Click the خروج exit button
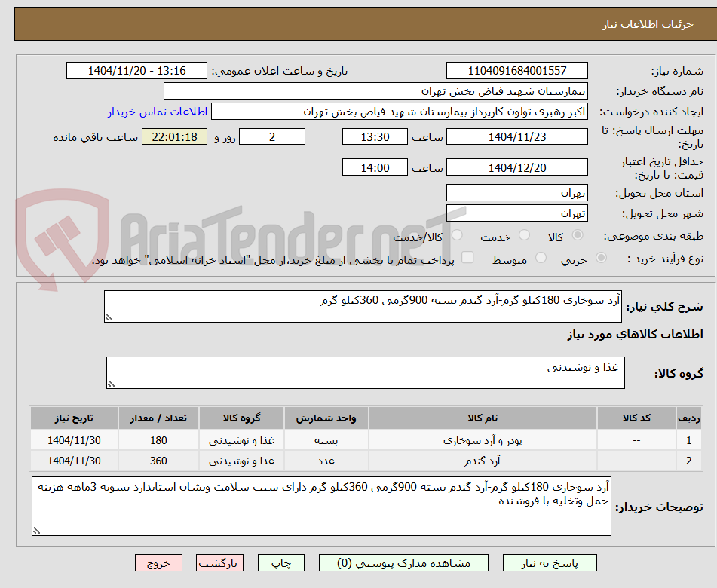This screenshot has height=588, width=717. pos(158,563)
